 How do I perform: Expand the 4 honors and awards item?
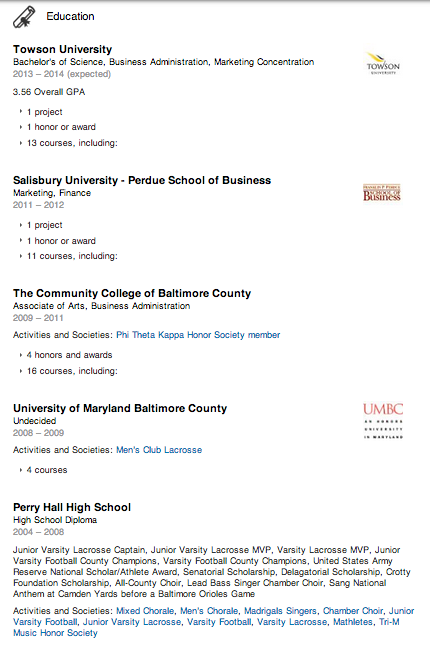(x=65, y=355)
